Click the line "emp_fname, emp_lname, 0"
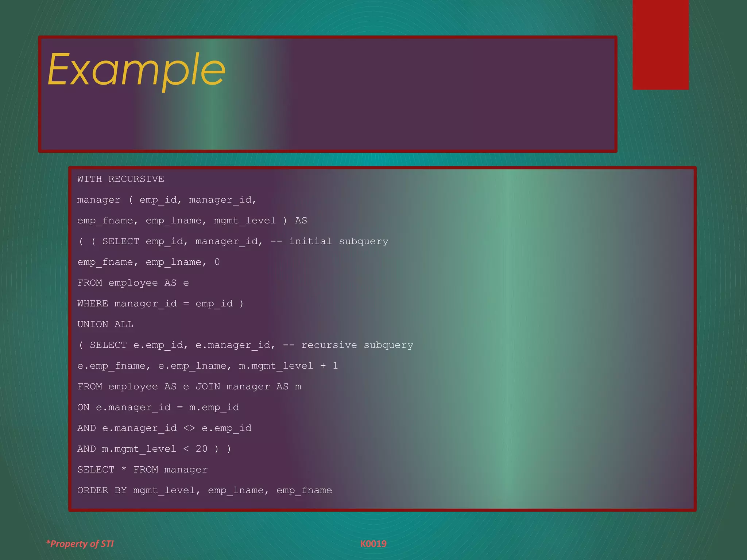 point(148,262)
